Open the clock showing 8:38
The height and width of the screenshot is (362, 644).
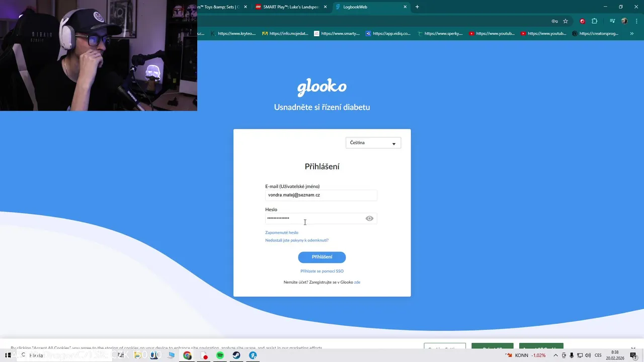pos(614,355)
